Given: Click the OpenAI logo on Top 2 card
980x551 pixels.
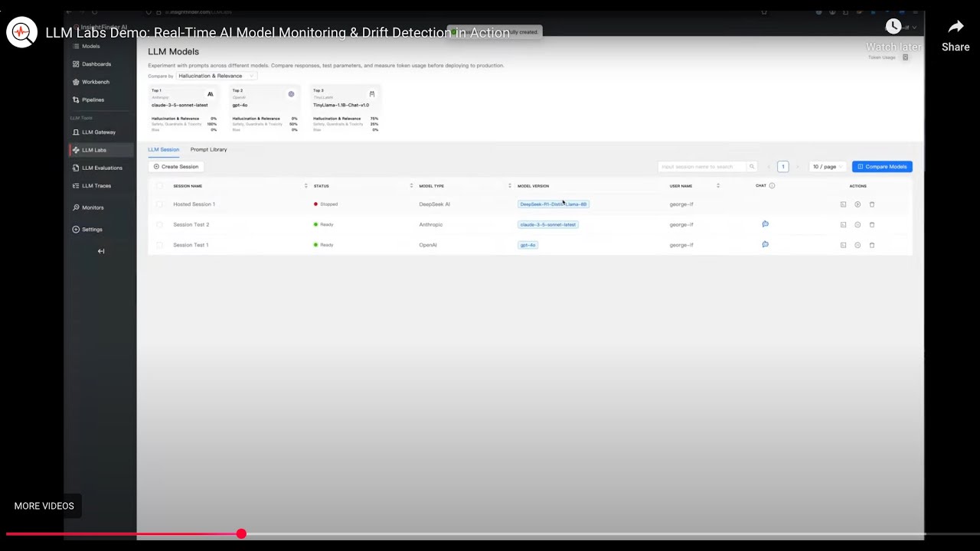Looking at the screenshot, I should pos(291,94).
